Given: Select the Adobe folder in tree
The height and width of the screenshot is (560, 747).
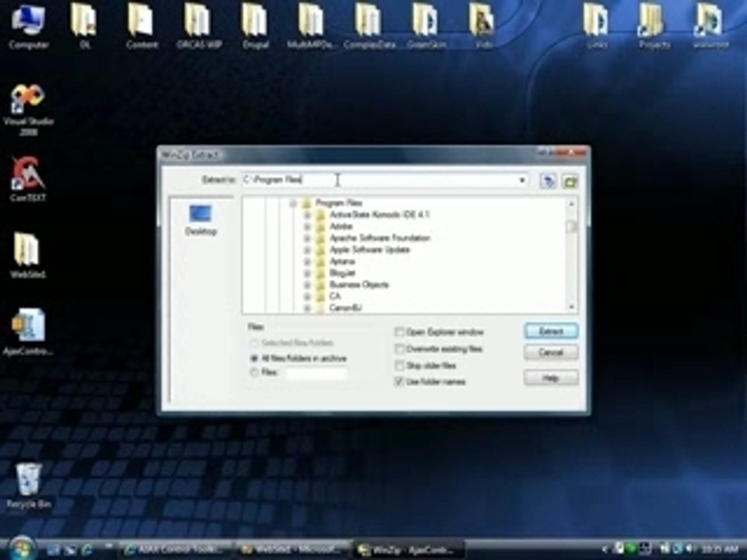Looking at the screenshot, I should [x=341, y=226].
